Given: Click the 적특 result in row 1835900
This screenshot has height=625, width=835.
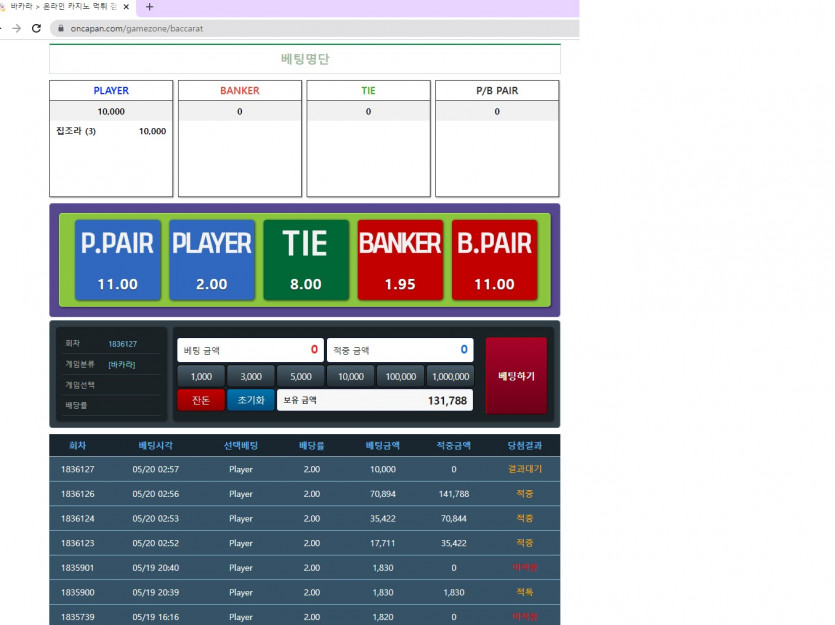Looking at the screenshot, I should point(525,592).
